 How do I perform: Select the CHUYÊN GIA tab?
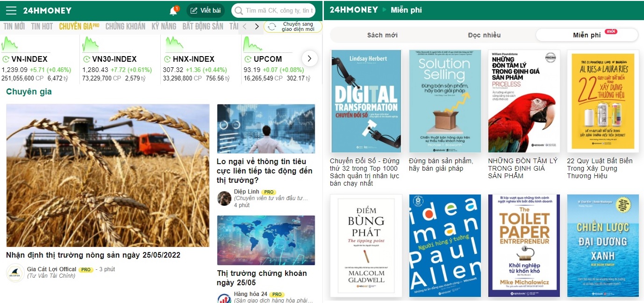pyautogui.click(x=79, y=26)
